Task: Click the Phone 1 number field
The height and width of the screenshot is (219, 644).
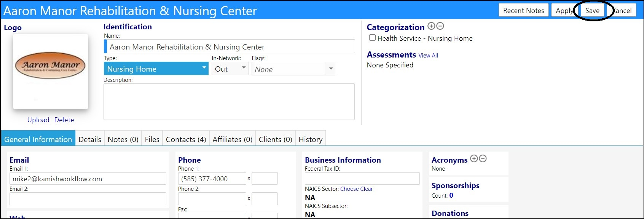Action: pos(212,179)
